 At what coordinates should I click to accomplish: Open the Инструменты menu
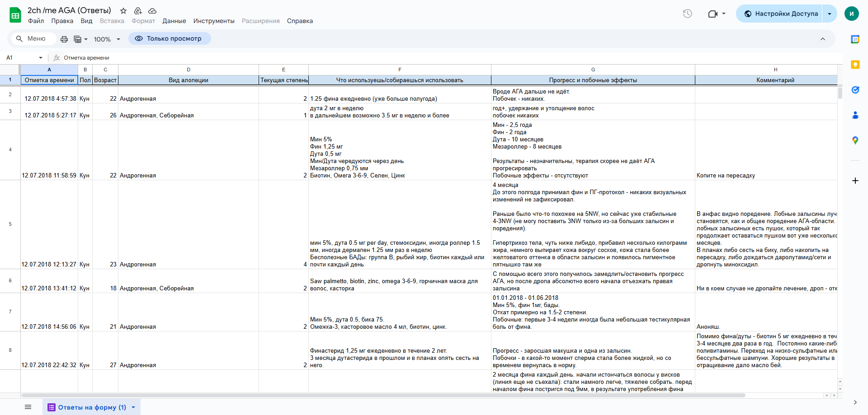(x=214, y=21)
